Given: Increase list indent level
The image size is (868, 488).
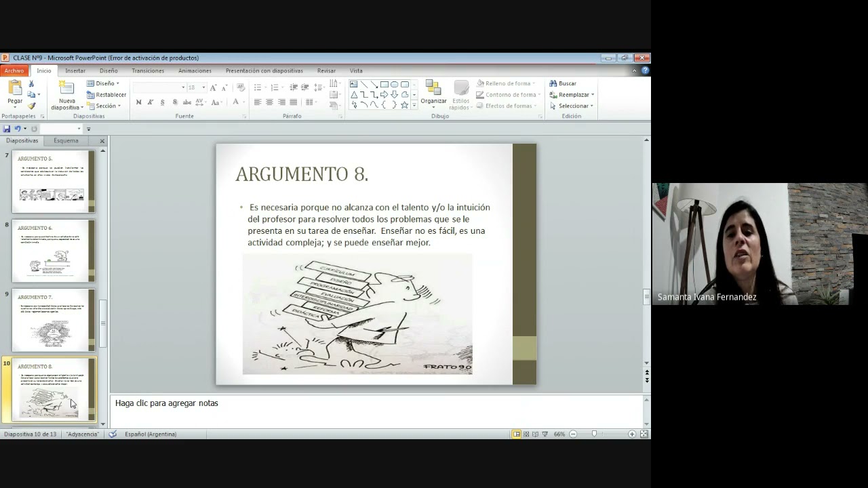Looking at the screenshot, I should (305, 87).
